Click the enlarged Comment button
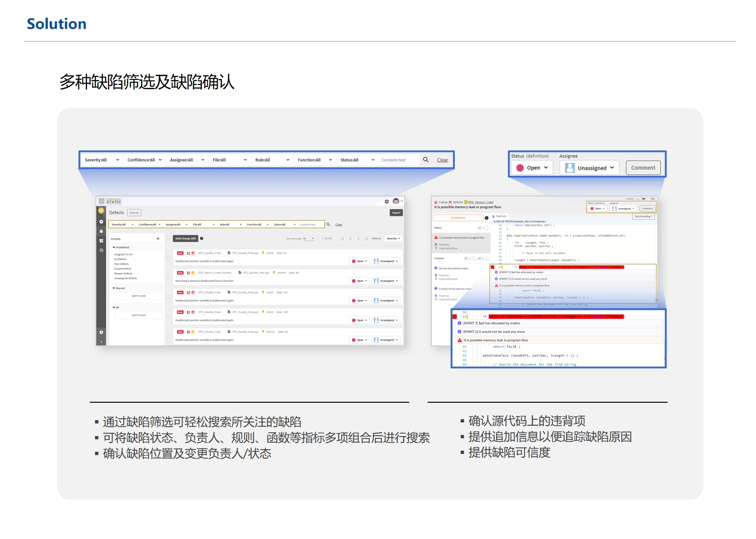Screen dimensions: 756x539 point(643,168)
